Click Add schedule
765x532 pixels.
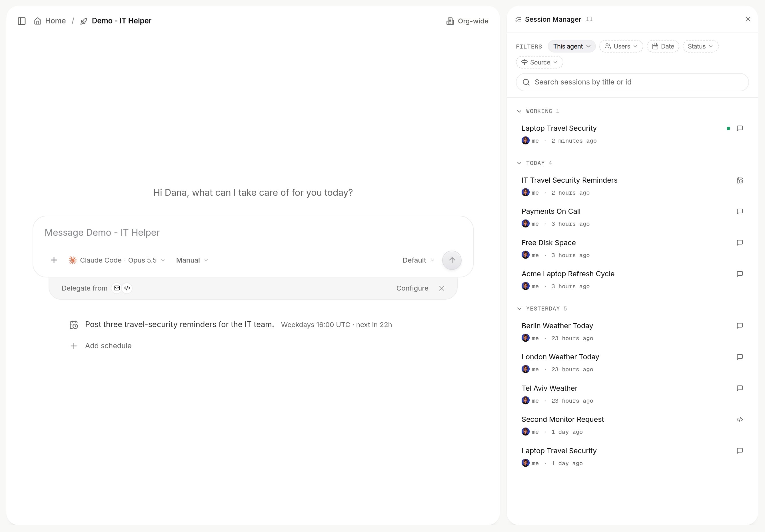(101, 346)
